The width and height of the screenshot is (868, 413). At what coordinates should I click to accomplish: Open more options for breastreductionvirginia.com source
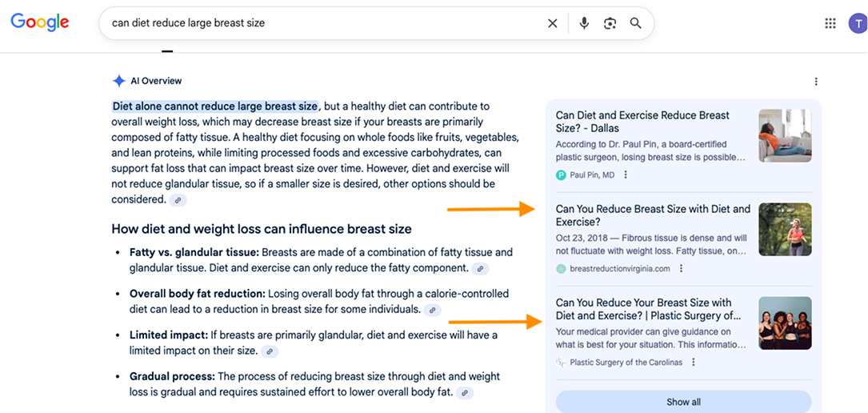tap(682, 269)
